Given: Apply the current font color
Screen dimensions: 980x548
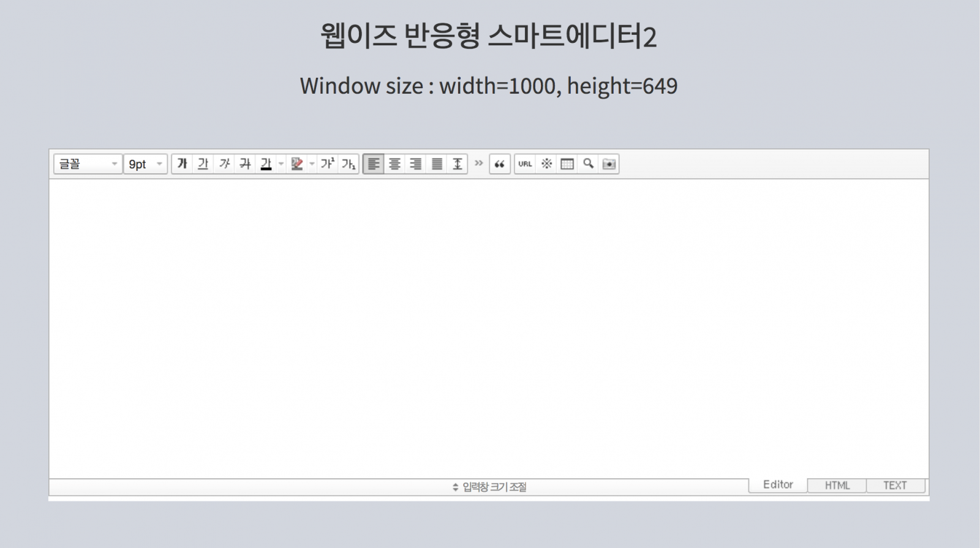Looking at the screenshot, I should [266, 164].
